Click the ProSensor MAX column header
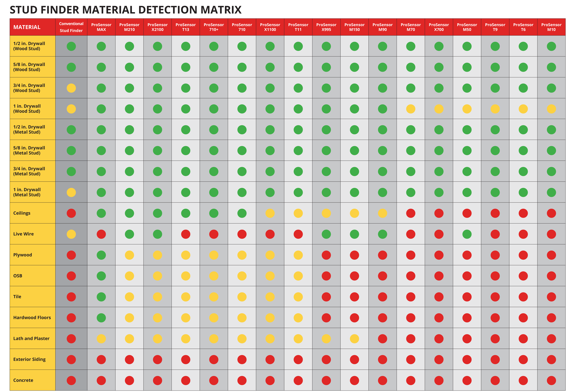568x392 pixels. tap(101, 27)
